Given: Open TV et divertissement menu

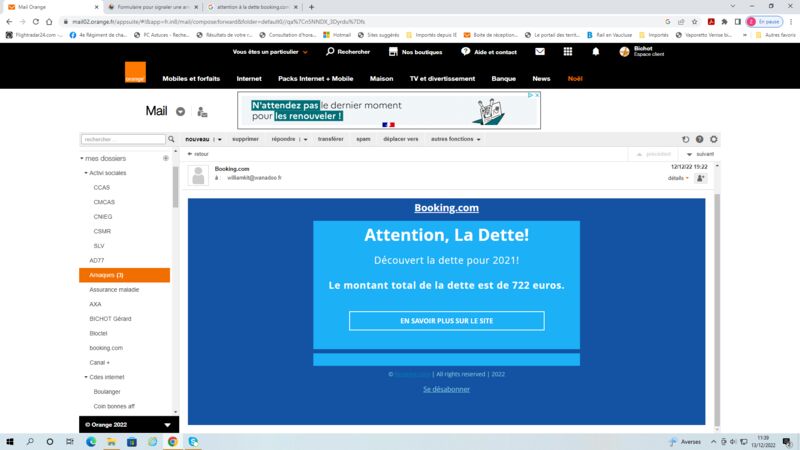Looking at the screenshot, I should coord(442,79).
